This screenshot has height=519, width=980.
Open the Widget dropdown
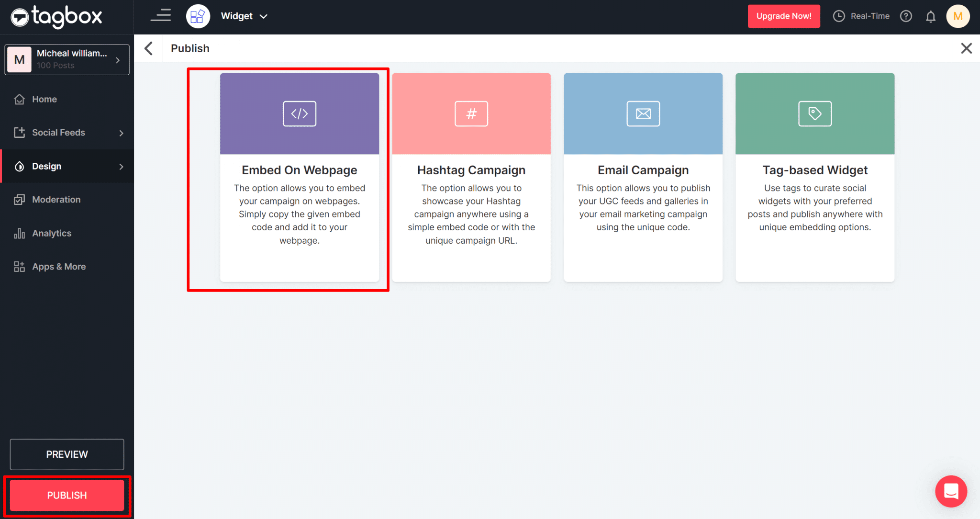(x=244, y=16)
